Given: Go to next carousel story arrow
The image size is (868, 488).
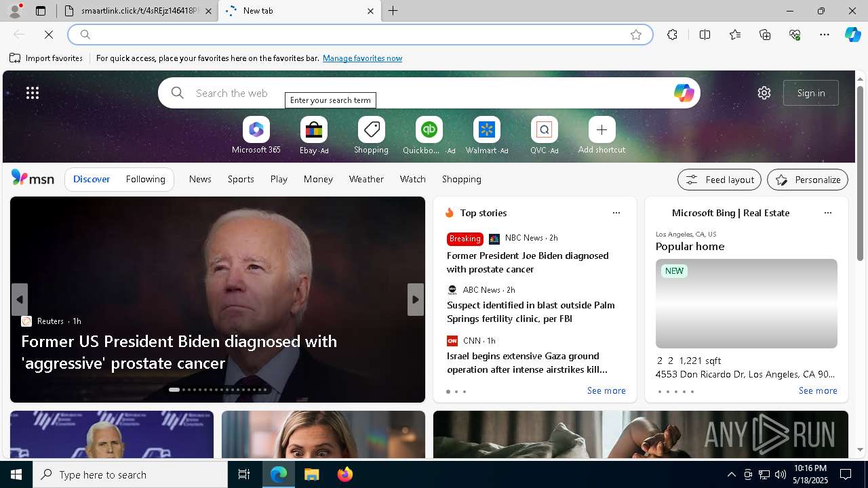Looking at the screenshot, I should point(416,300).
